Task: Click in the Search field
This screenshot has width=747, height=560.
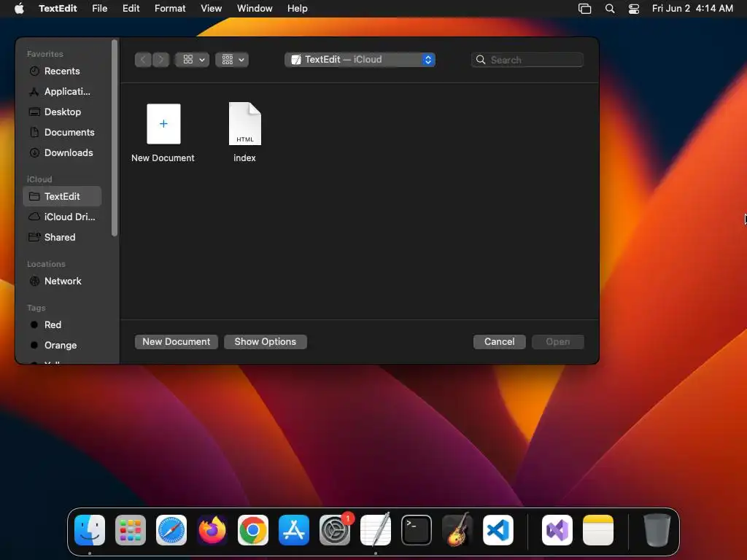Action: (x=527, y=60)
